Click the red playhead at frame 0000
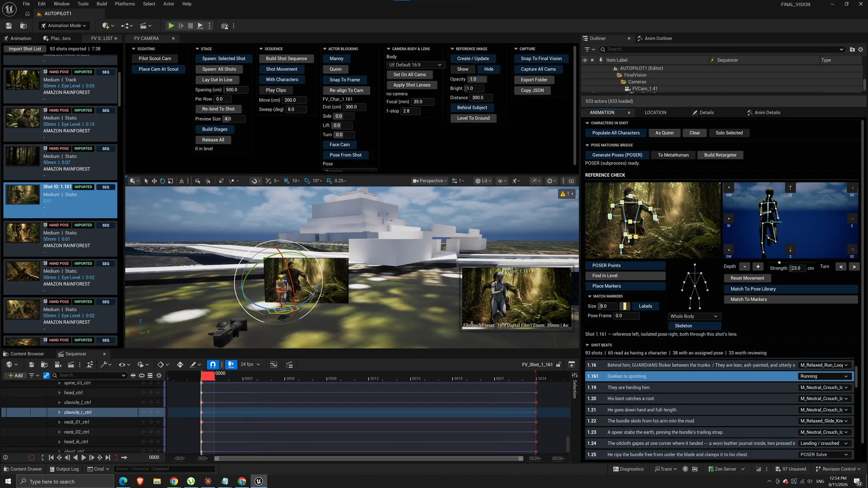This screenshot has height=488, width=868. [x=208, y=376]
